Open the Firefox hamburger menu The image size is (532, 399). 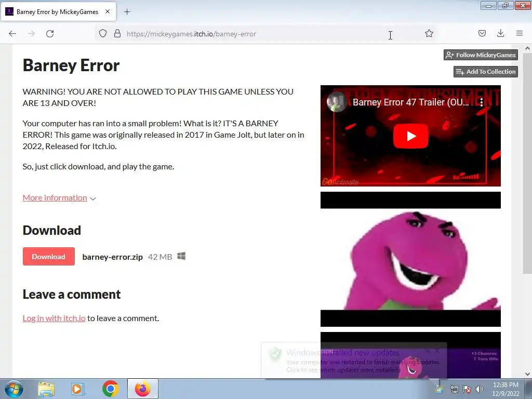[520, 33]
